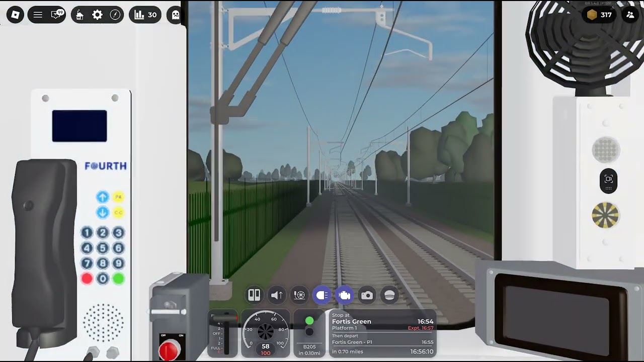Toggle the train doors control
This screenshot has width=644, height=362.
(254, 295)
